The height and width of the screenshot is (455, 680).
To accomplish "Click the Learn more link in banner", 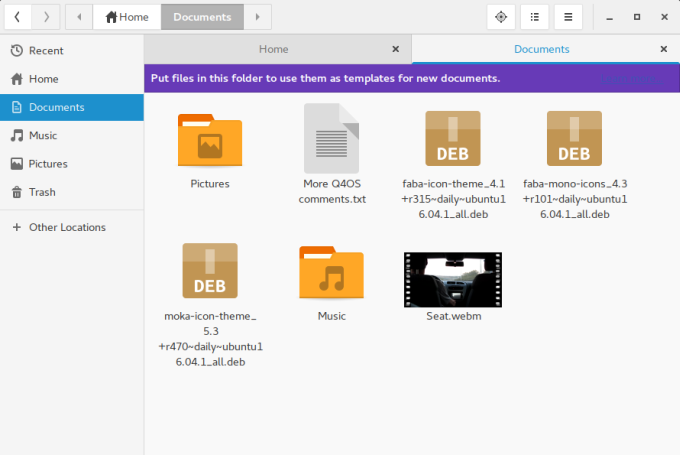I will tap(631, 79).
